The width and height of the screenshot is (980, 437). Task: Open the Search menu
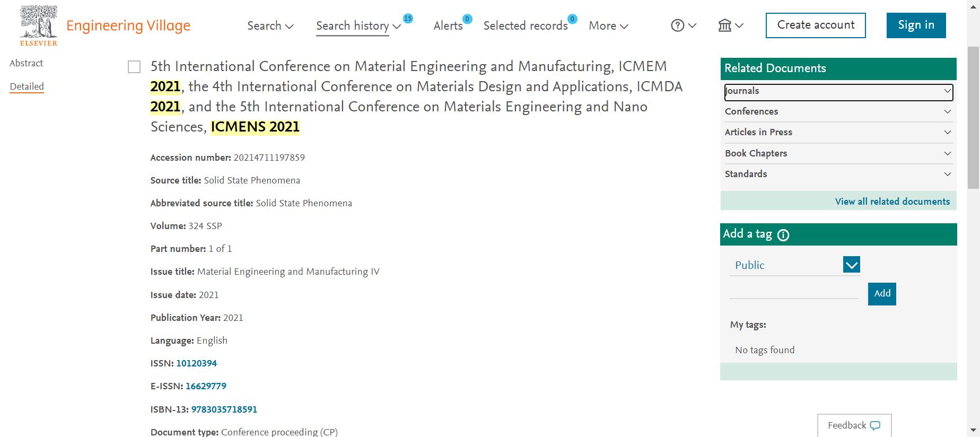pyautogui.click(x=270, y=25)
